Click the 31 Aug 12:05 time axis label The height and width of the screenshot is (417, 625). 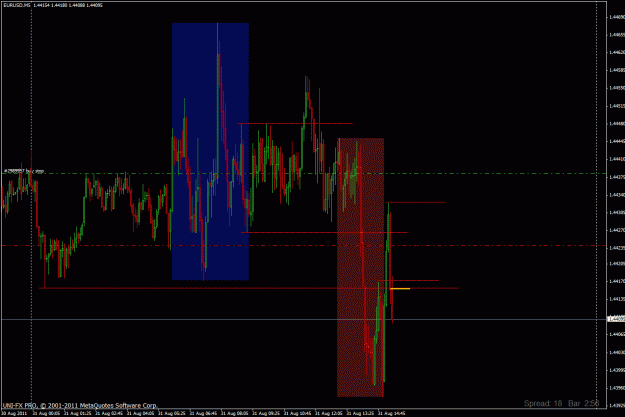(329, 413)
